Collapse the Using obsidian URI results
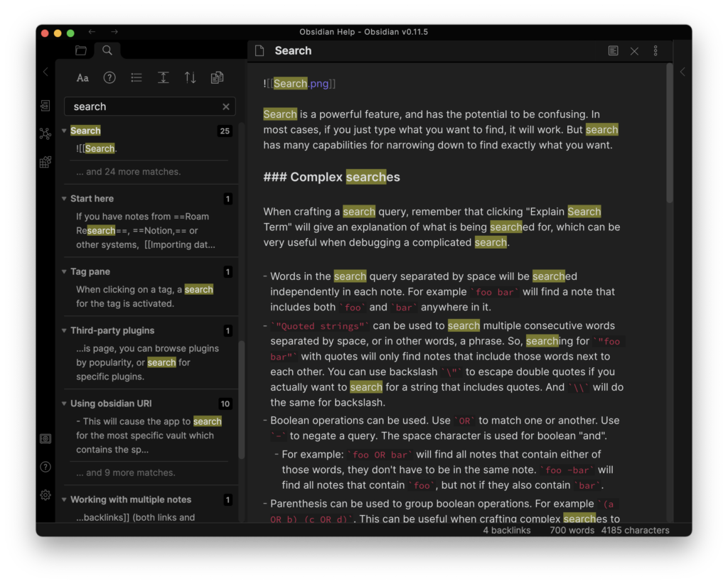 (65, 404)
